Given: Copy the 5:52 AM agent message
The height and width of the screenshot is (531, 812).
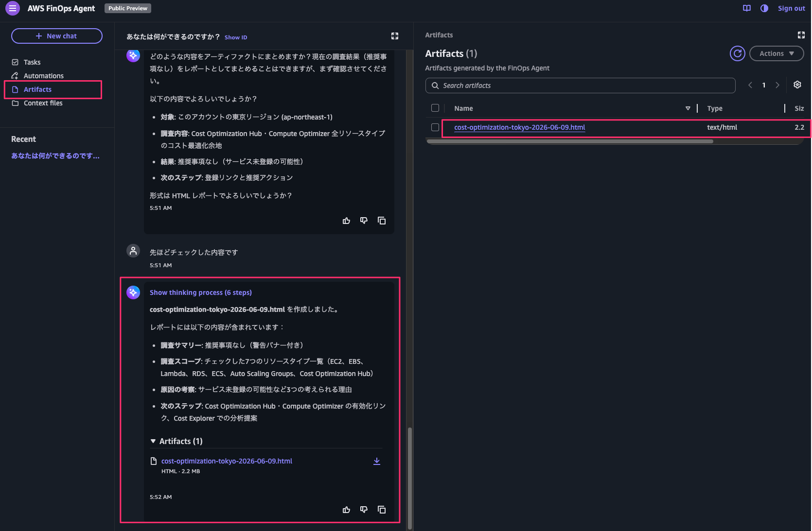Looking at the screenshot, I should (382, 510).
